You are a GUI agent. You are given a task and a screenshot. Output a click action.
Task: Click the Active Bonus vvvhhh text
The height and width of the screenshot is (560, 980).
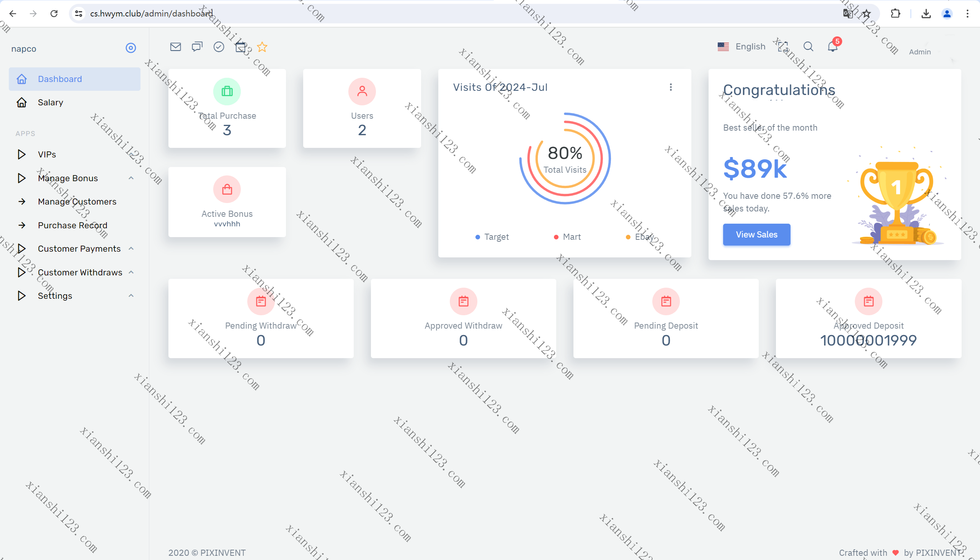(227, 224)
